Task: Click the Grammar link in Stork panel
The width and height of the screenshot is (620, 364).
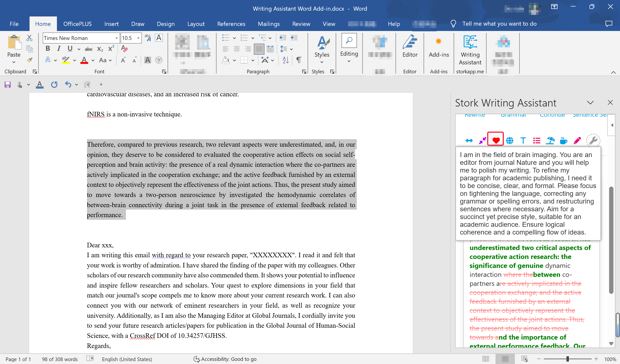Action: 513,115
